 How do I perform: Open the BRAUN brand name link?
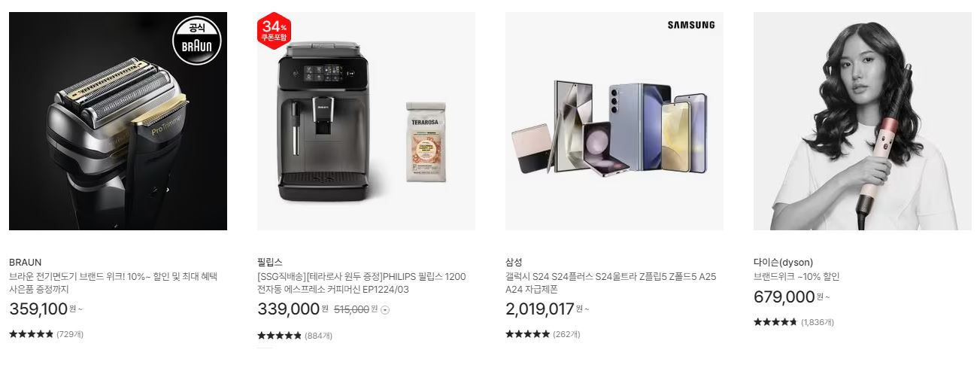click(x=26, y=263)
